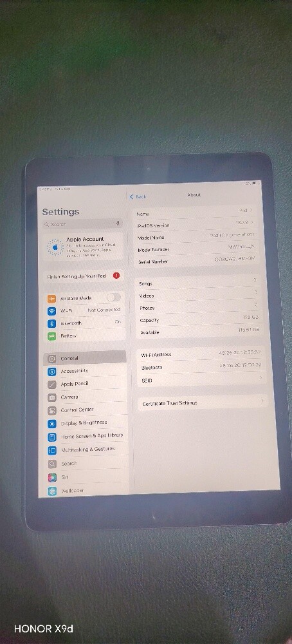Tap the Control Center icon

point(51,410)
